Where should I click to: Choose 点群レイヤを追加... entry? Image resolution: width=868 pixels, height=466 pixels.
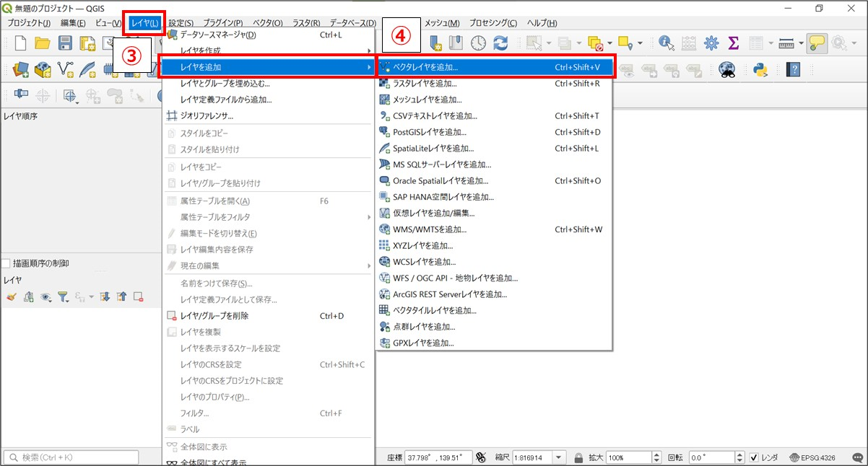pyautogui.click(x=495, y=327)
